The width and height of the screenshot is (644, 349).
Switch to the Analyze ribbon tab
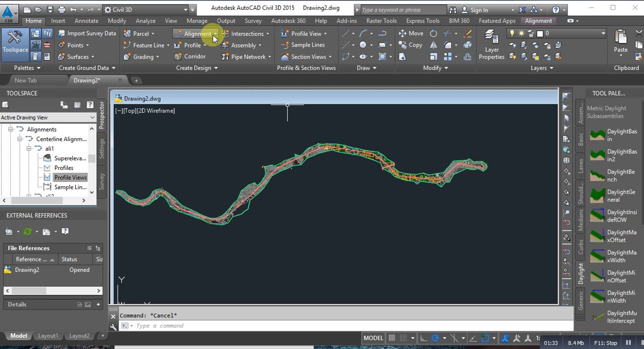[x=146, y=21]
